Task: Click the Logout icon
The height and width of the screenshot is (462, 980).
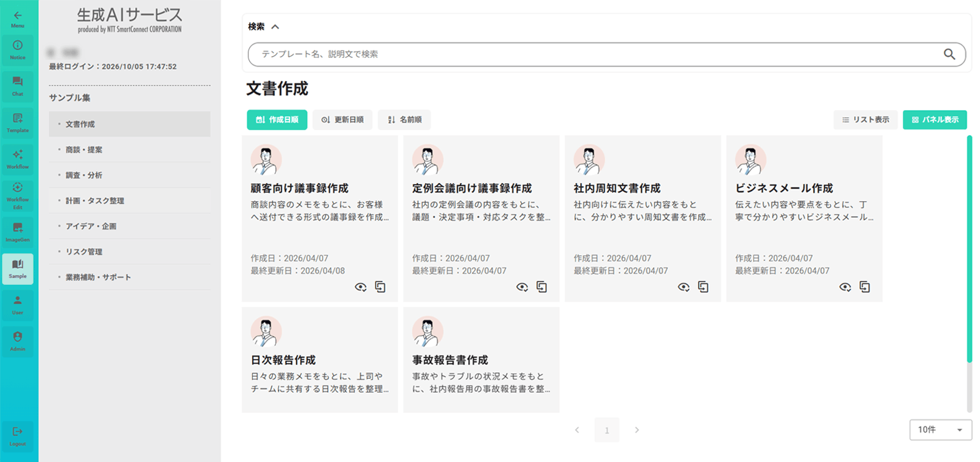Action: tap(17, 436)
